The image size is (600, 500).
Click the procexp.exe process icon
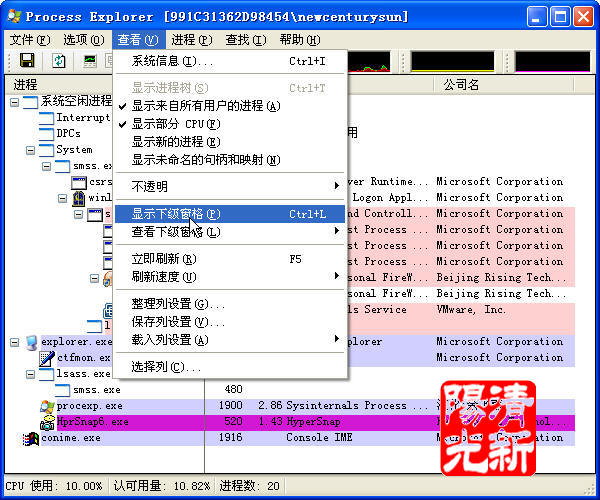(x=47, y=406)
